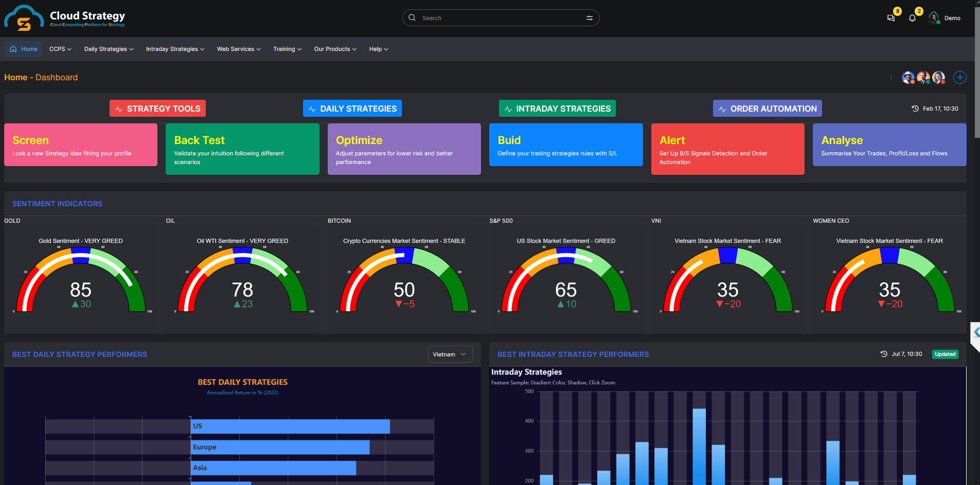Image resolution: width=980 pixels, height=485 pixels.
Task: Click the side panel collapse arrow
Action: point(976,333)
